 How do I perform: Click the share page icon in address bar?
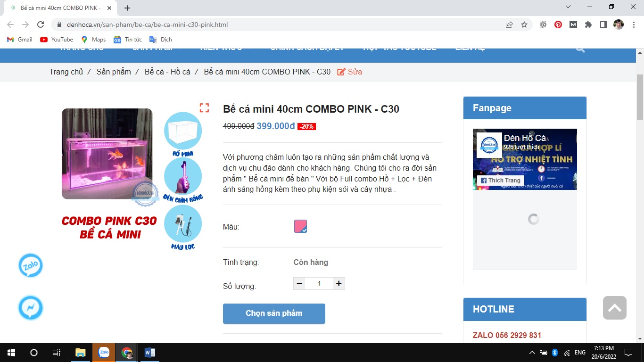pos(509,25)
